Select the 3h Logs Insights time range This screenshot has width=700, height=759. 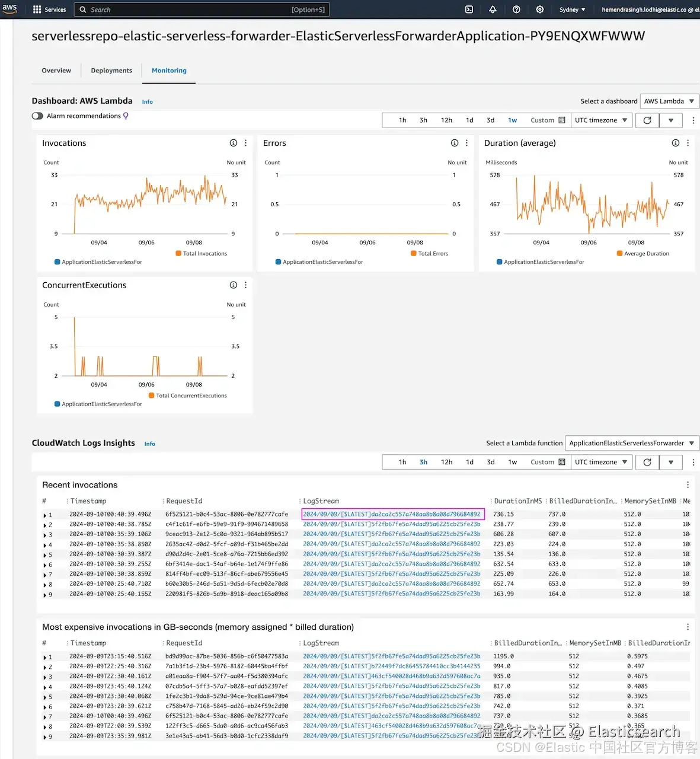pos(423,463)
